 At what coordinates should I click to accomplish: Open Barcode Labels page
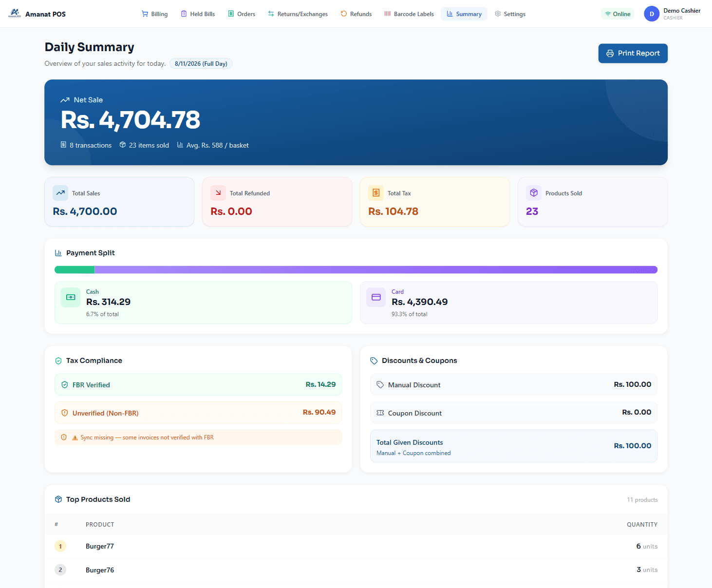[409, 14]
